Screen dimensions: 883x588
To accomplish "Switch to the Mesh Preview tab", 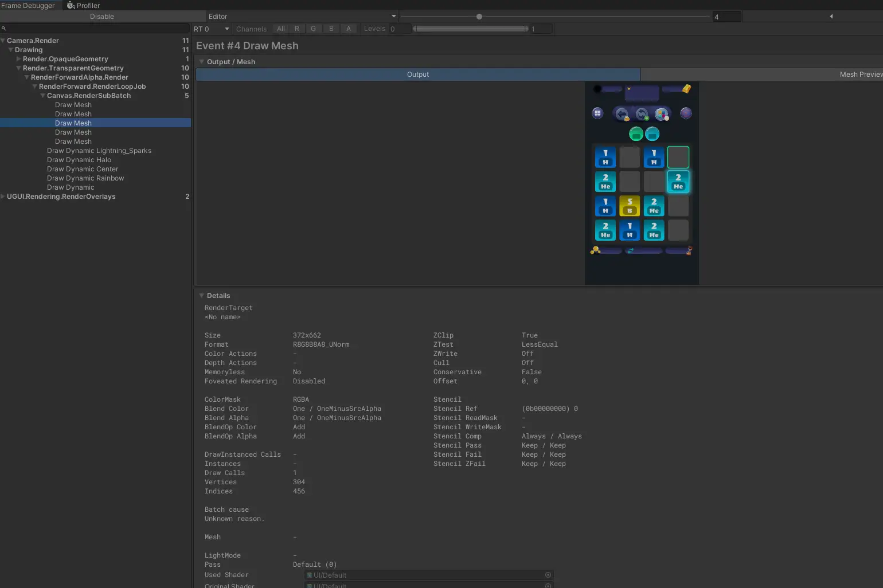I will click(860, 75).
